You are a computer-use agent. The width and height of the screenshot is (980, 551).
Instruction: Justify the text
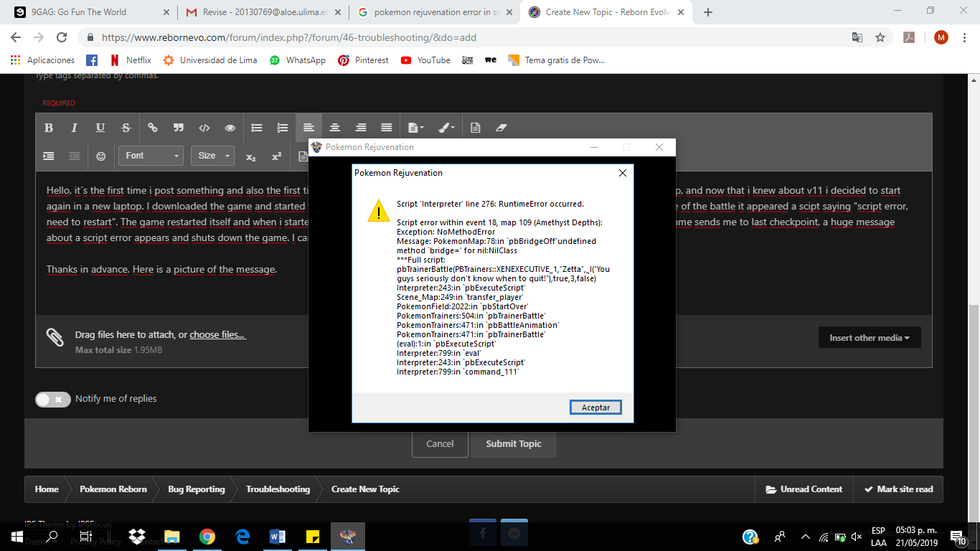coord(386,128)
